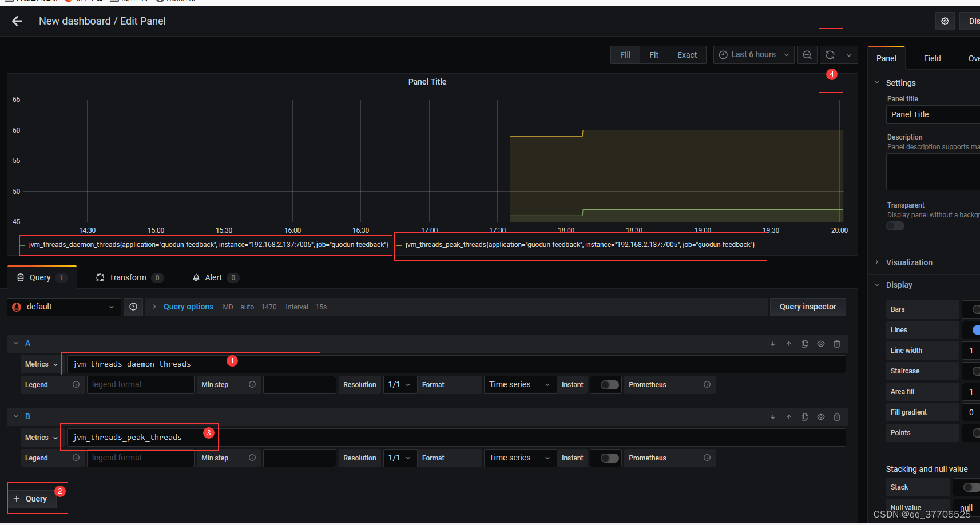Open query A Resolution 1/1 dropdown

coord(399,385)
